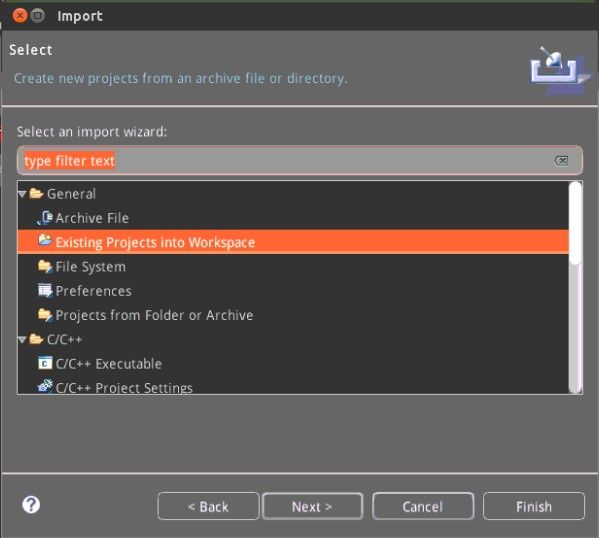Image resolution: width=599 pixels, height=538 pixels.
Task: Select Existing Projects into Workspace
Action: (x=293, y=242)
